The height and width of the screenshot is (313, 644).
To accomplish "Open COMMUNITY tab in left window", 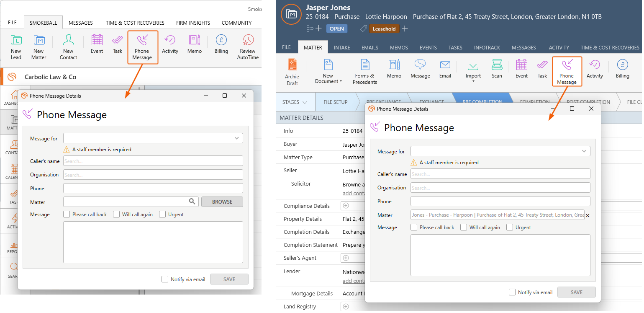I will point(237,23).
